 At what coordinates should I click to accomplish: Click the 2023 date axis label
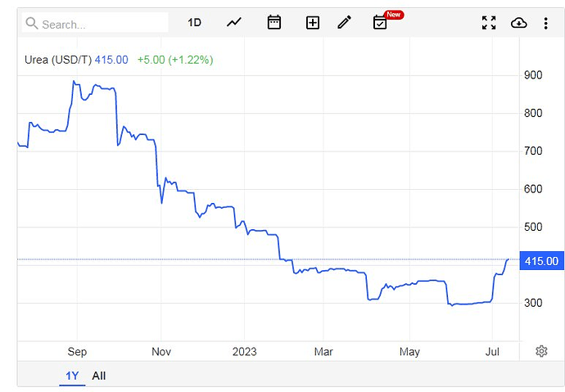[x=244, y=352]
